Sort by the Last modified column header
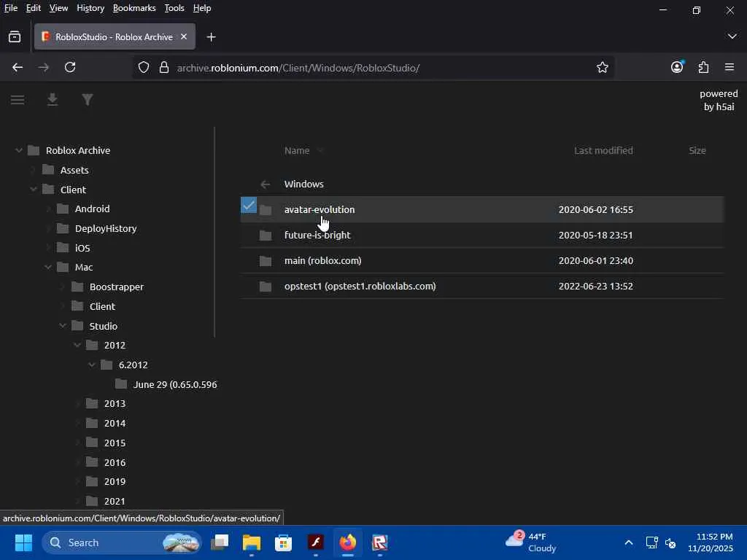The height and width of the screenshot is (560, 747). pyautogui.click(x=603, y=150)
